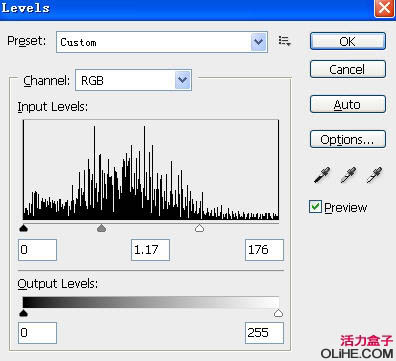Image resolution: width=396 pixels, height=361 pixels.
Task: Click the OK button
Action: (x=348, y=41)
